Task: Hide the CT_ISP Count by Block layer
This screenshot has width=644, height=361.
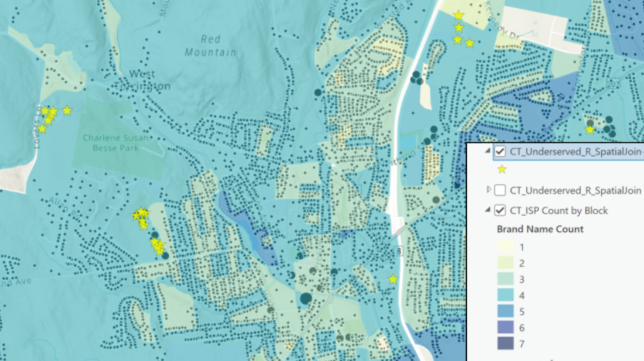Action: [x=500, y=210]
